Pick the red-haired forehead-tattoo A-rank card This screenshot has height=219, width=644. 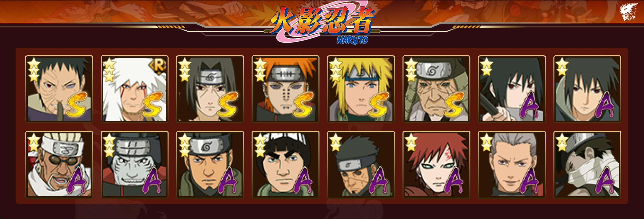(x=436, y=165)
